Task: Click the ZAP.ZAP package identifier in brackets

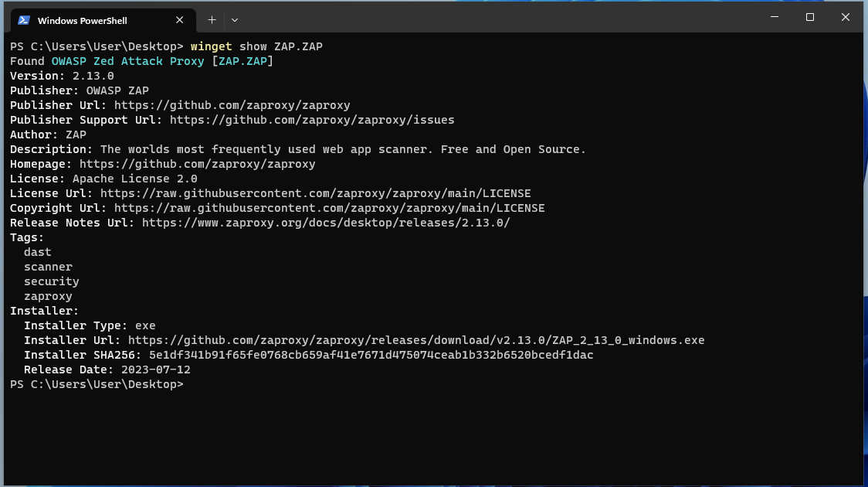Action: point(242,61)
